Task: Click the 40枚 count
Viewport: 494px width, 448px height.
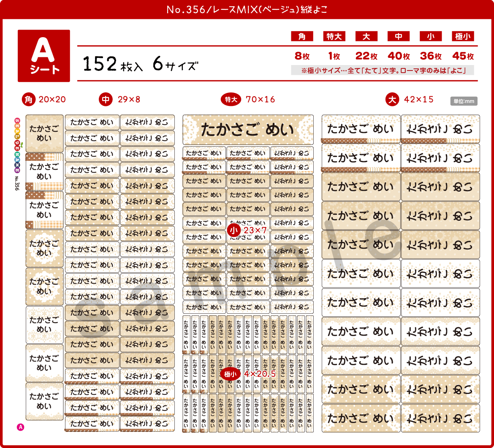Action: click(x=399, y=56)
